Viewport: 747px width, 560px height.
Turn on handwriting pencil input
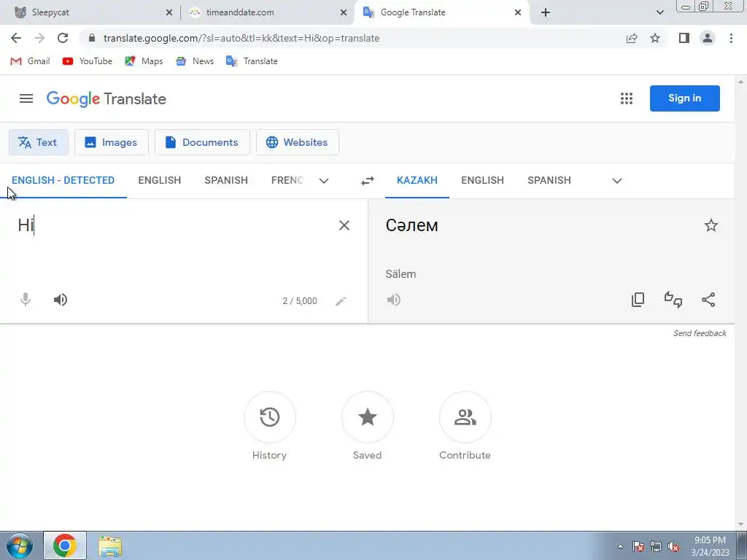[341, 301]
